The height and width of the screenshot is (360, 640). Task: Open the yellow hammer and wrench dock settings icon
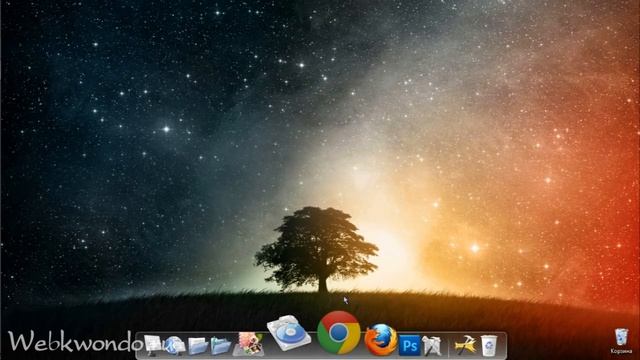pos(465,345)
